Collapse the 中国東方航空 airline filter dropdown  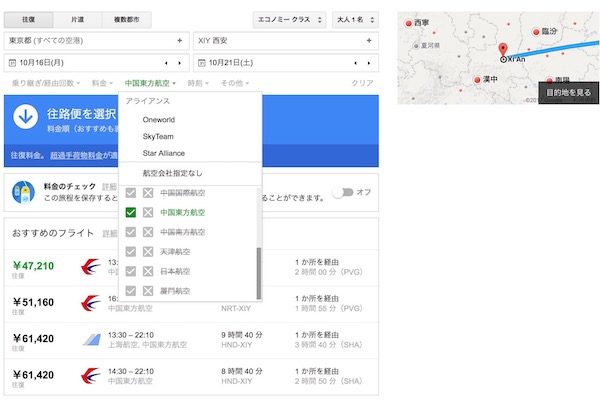150,83
